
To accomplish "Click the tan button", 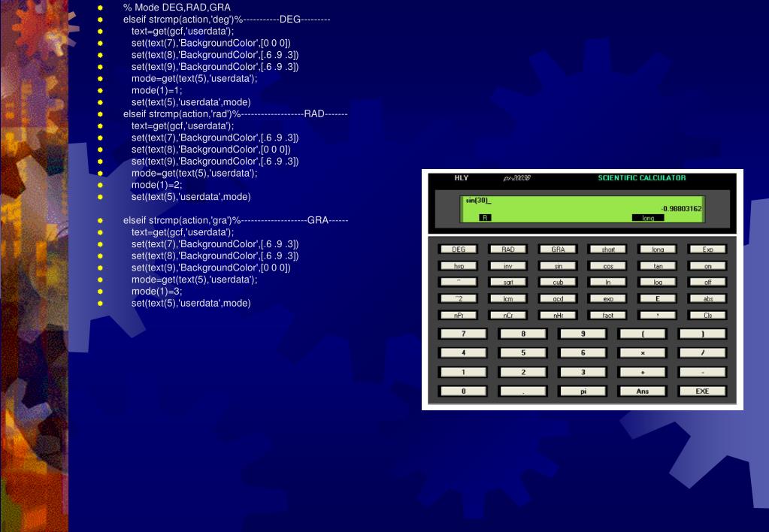I will click(x=658, y=266).
